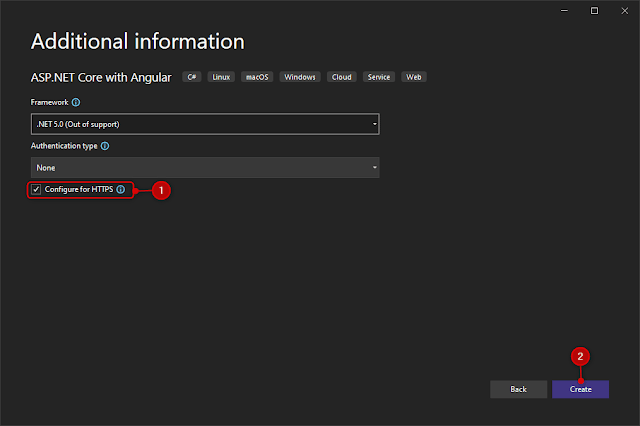This screenshot has height=426, width=640.
Task: Click the Service tag
Action: [379, 77]
